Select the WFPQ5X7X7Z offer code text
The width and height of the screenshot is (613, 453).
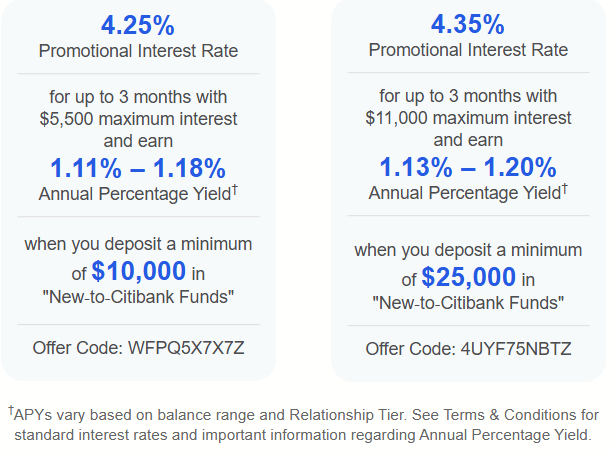click(x=186, y=348)
